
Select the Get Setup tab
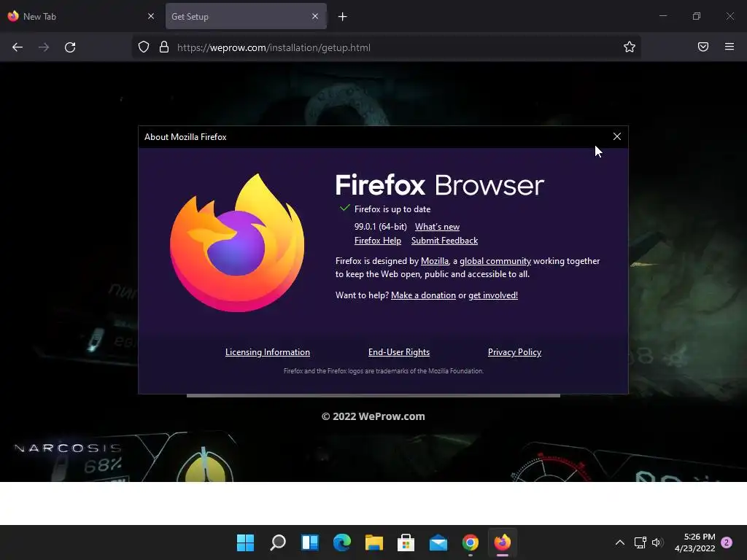(246, 16)
